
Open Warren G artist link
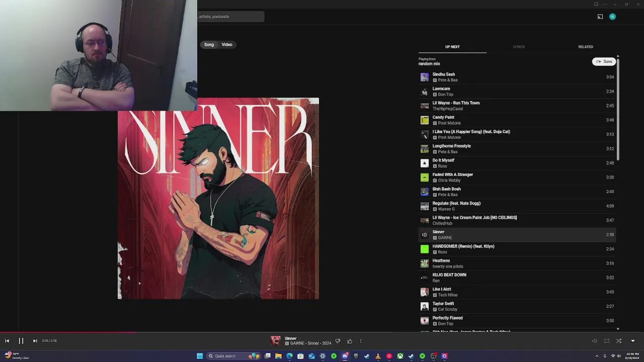(446, 209)
